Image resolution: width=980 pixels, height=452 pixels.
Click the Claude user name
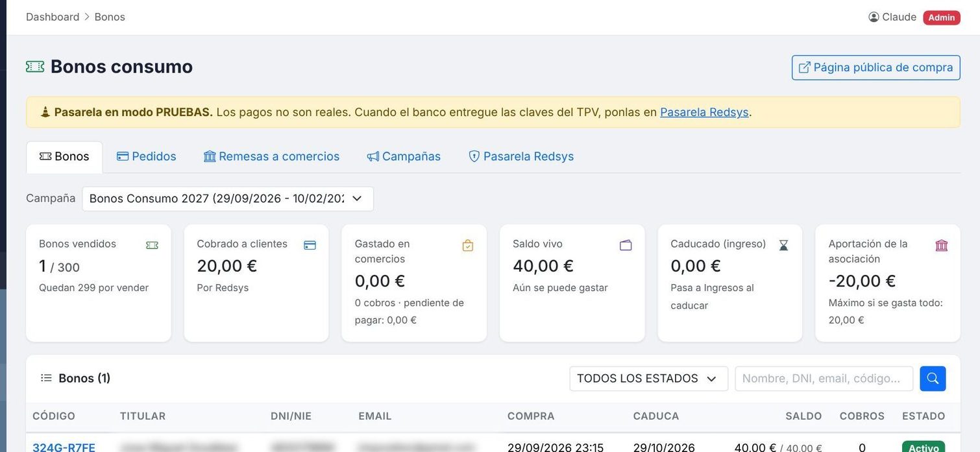coord(899,17)
